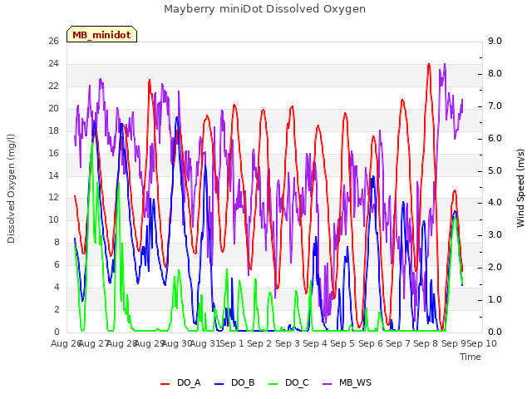
Task: Click the 14 value on left axis
Action: click(x=53, y=175)
